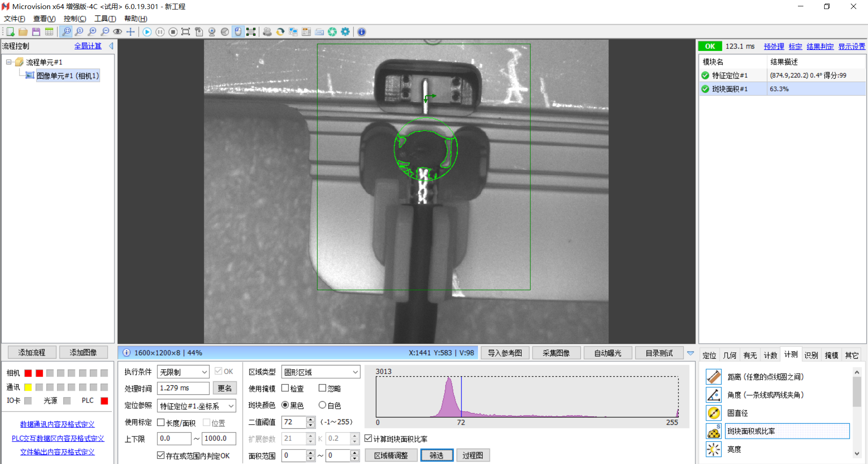Click the zoom out magnifier icon
The width and height of the screenshot is (868, 464).
click(105, 32)
